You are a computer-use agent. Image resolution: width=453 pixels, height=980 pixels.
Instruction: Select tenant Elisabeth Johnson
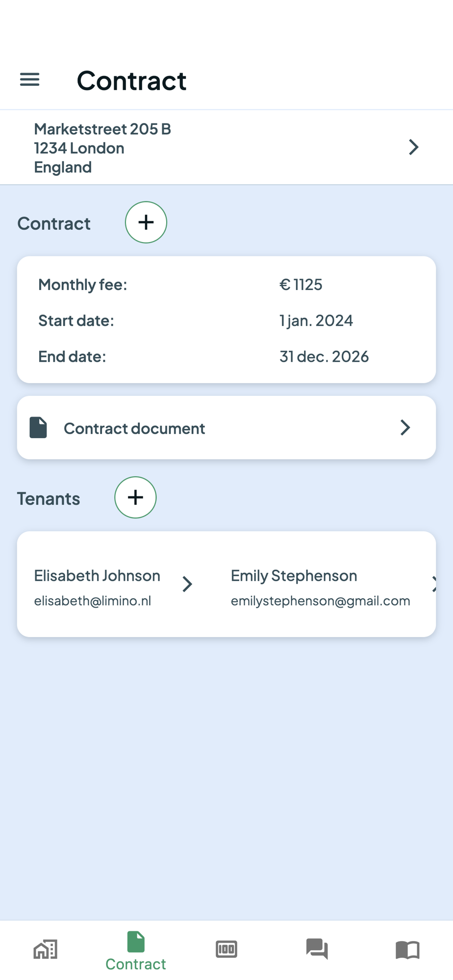coord(97,575)
